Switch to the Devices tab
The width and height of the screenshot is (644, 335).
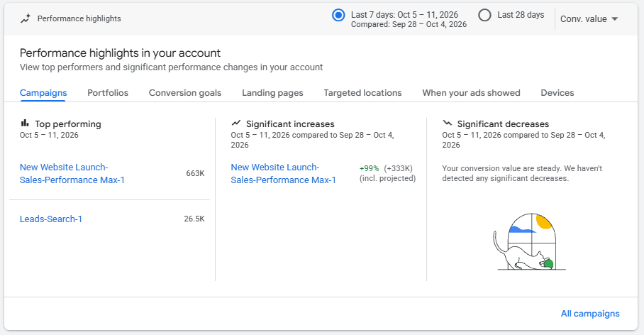tap(557, 93)
